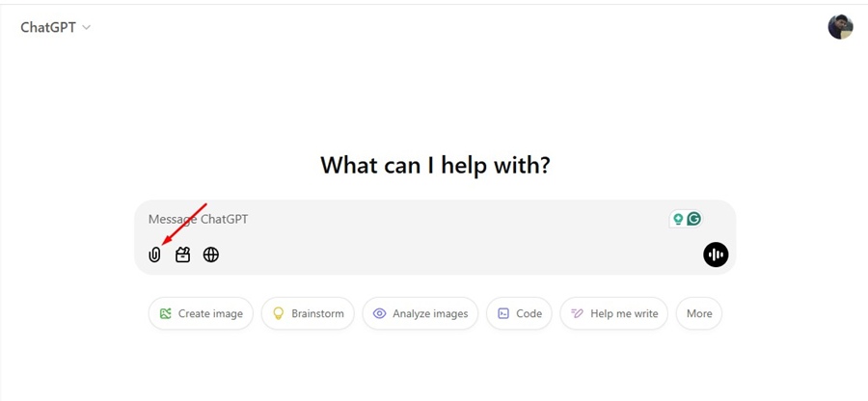Click the paperclip attach files icon
Image resolution: width=868 pixels, height=401 pixels.
point(154,254)
